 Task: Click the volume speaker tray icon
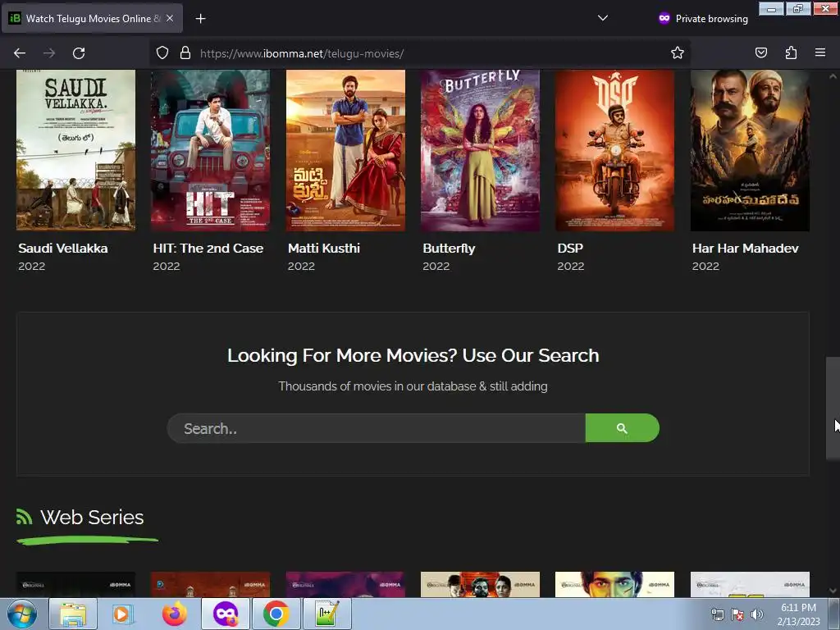click(756, 614)
